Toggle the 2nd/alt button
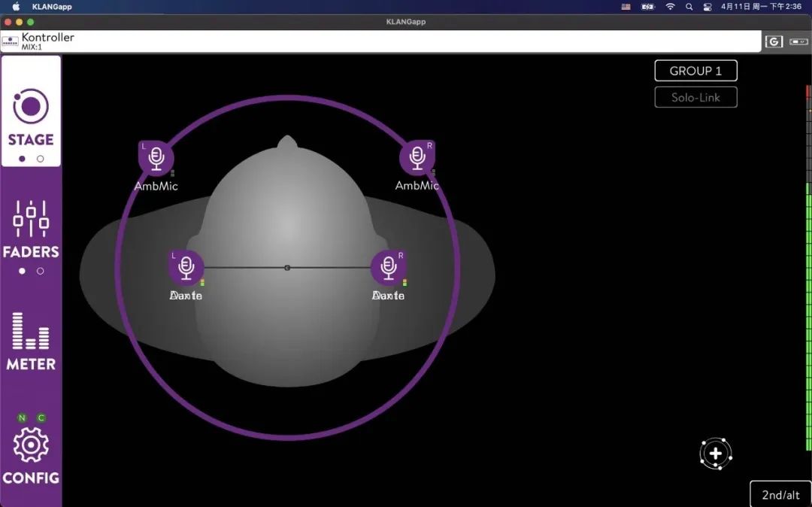Screen dimensions: 812x507 (x=780, y=494)
